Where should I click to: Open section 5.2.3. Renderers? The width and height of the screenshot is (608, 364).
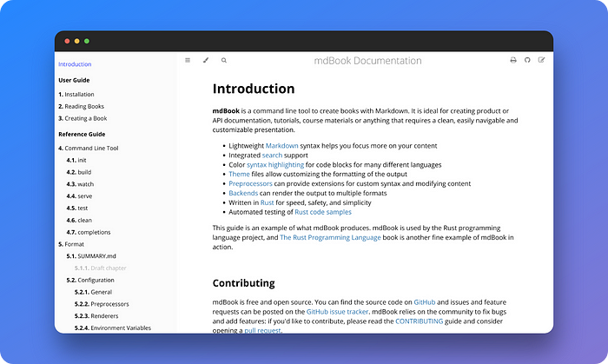tap(96, 316)
